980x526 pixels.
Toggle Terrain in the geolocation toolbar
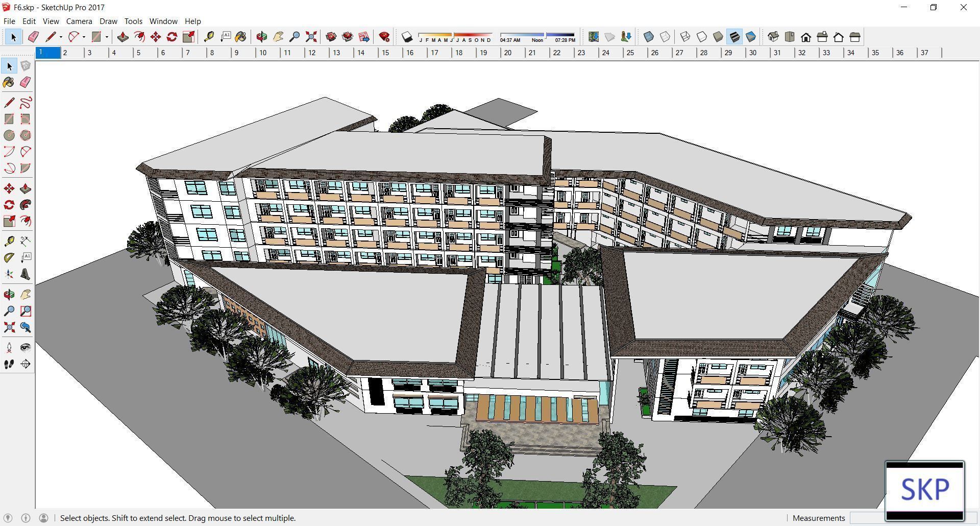[610, 37]
